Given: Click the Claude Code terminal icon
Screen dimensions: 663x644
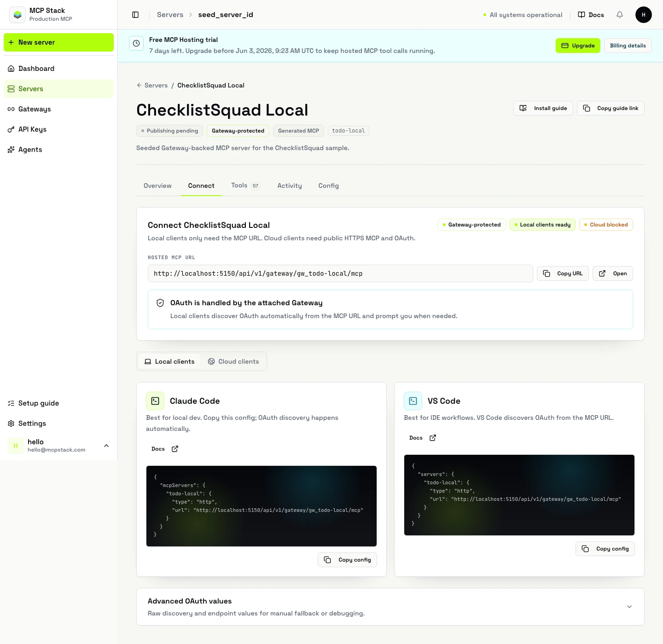Looking at the screenshot, I should click(x=155, y=401).
